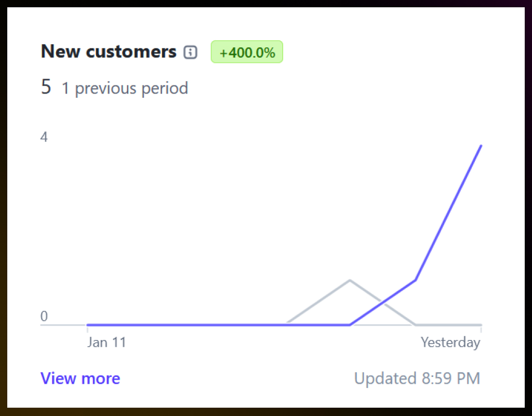
Task: Click the info icon beside New customers
Action: (191, 52)
